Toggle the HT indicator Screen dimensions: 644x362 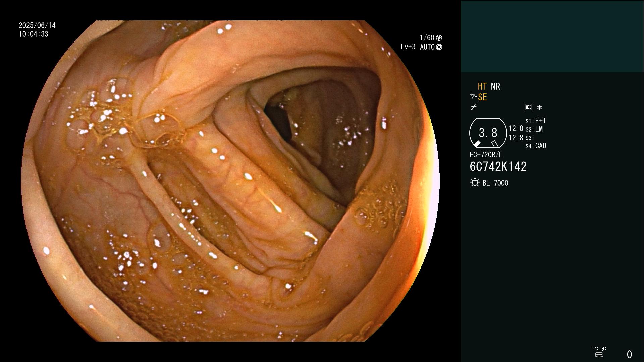point(482,86)
